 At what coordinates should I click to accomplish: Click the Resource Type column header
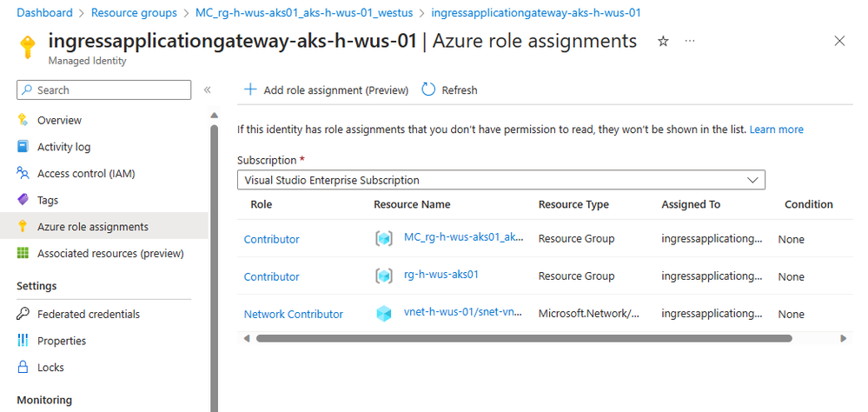point(573,204)
